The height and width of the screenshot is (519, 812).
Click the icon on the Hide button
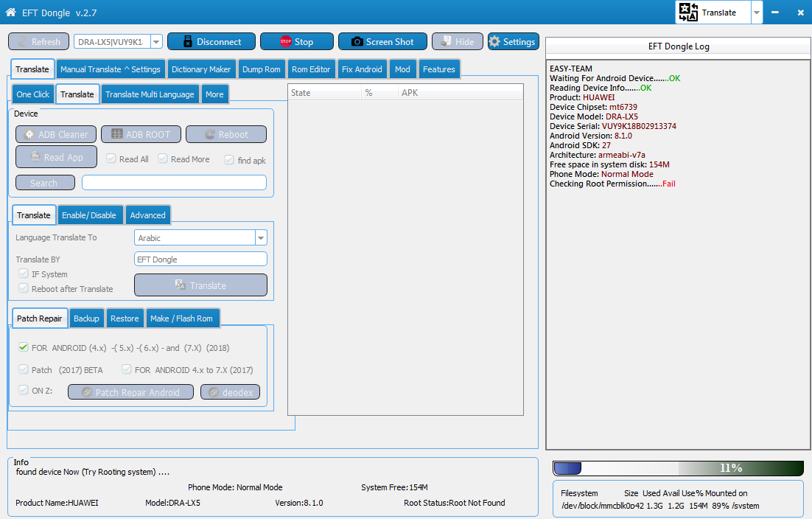point(446,41)
